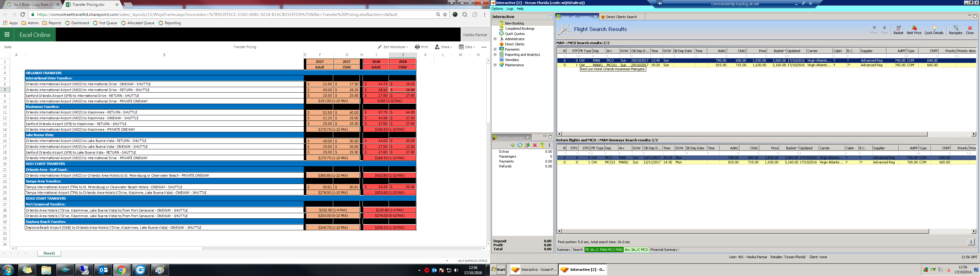Click the remote desktop Start button

coord(498,270)
